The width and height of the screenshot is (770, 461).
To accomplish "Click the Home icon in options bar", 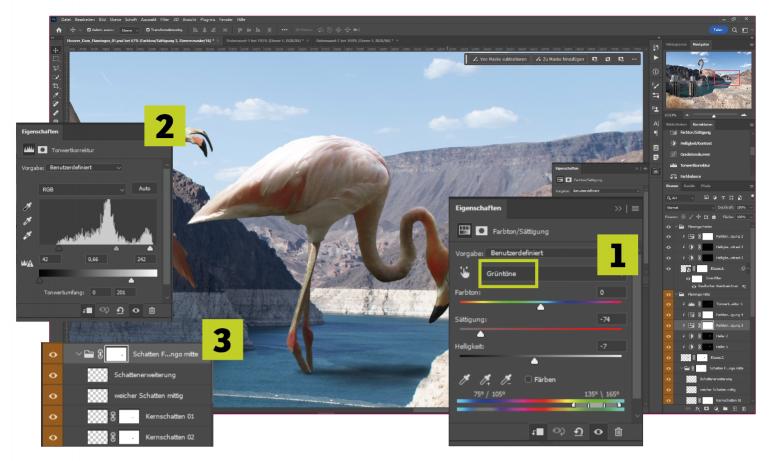I will (59, 30).
